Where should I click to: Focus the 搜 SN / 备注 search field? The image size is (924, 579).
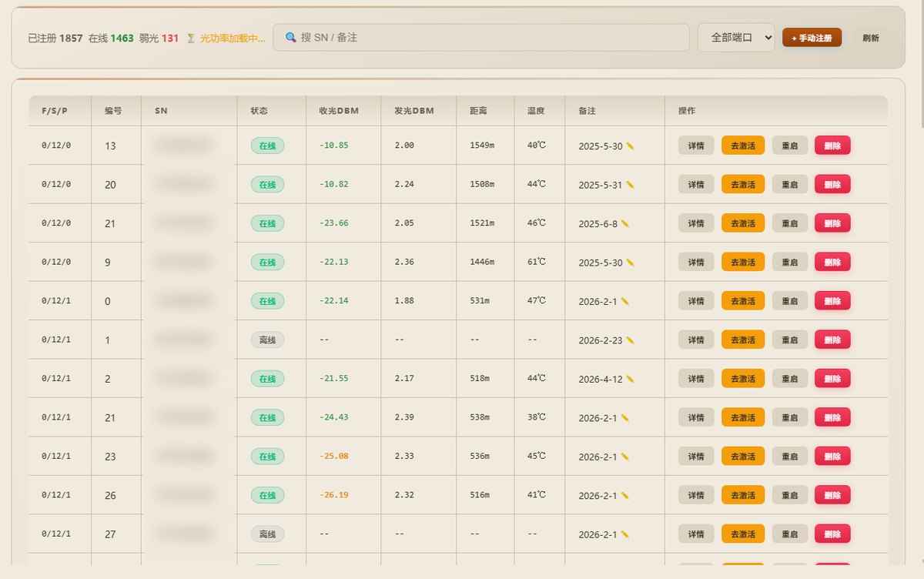pos(481,37)
